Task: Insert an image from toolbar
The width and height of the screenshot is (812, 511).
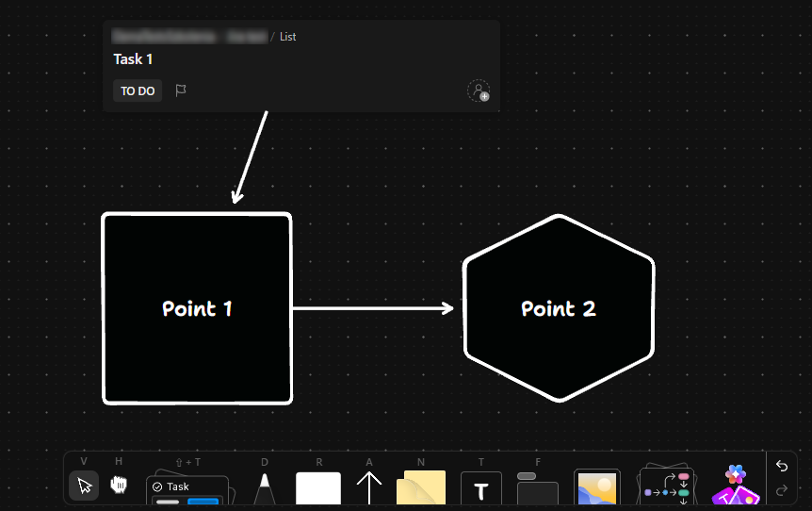Action: (x=597, y=486)
